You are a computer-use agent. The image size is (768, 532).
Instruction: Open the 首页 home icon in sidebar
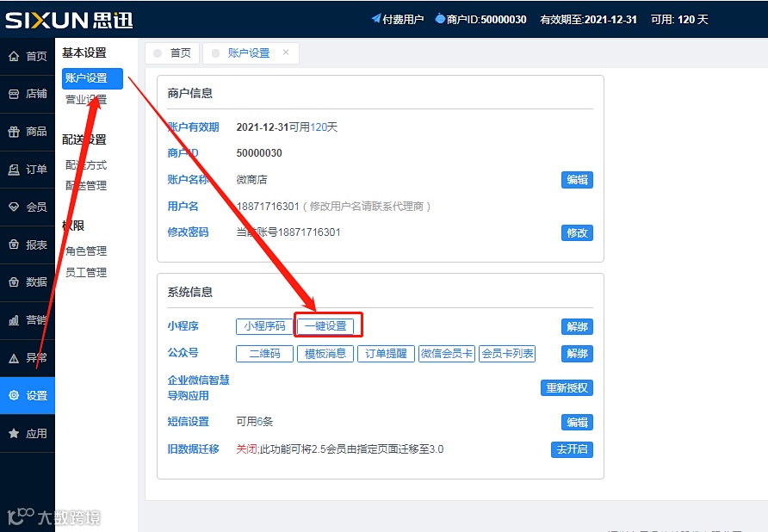(x=28, y=54)
